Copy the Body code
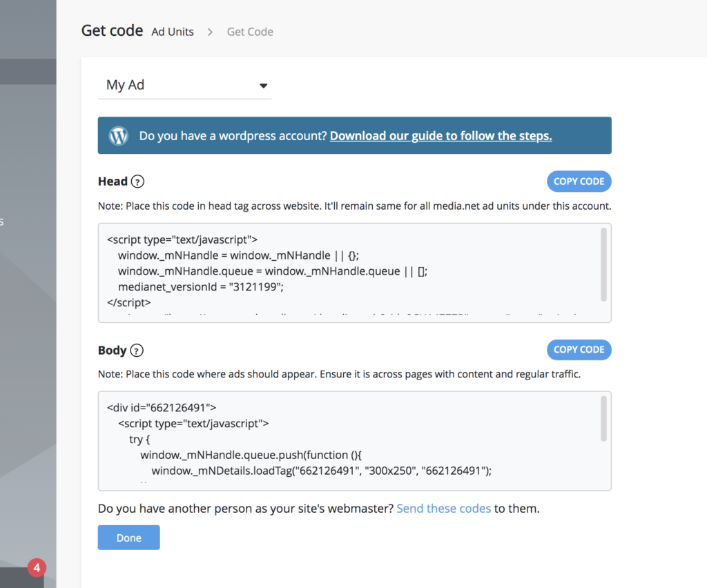 click(579, 350)
